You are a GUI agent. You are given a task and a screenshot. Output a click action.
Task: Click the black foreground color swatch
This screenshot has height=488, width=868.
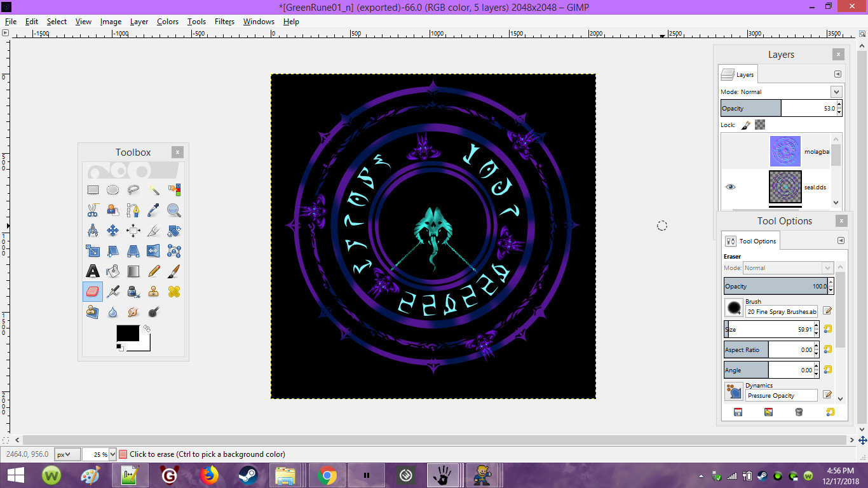(128, 333)
